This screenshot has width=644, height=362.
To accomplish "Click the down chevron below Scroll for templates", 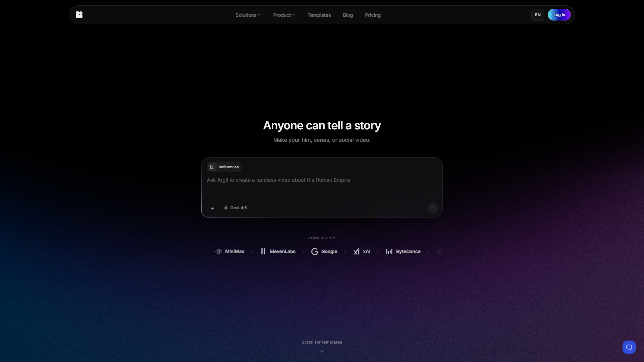I will (322, 351).
